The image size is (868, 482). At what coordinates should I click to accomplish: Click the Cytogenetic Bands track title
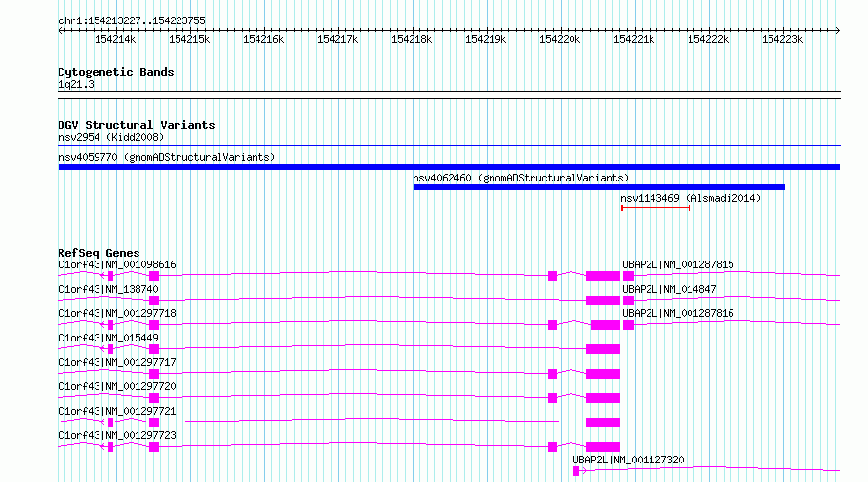coord(116,72)
